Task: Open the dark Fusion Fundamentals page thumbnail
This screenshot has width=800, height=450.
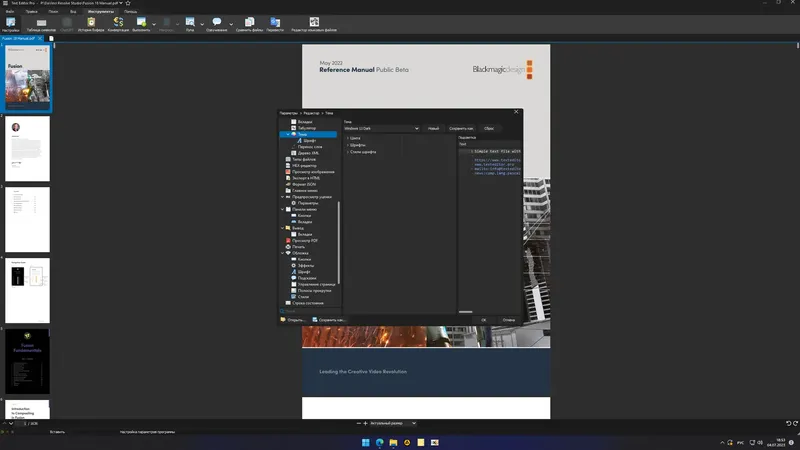Action: tap(28, 361)
